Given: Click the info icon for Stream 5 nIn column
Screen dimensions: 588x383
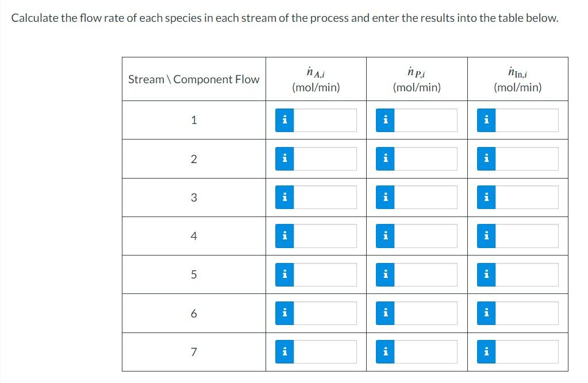Looking at the screenshot, I should 485,274.
